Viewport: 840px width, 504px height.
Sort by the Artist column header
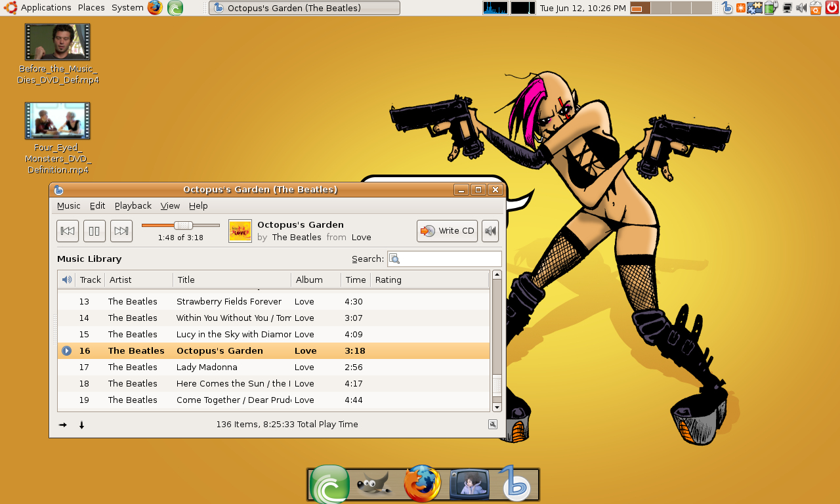pos(138,280)
